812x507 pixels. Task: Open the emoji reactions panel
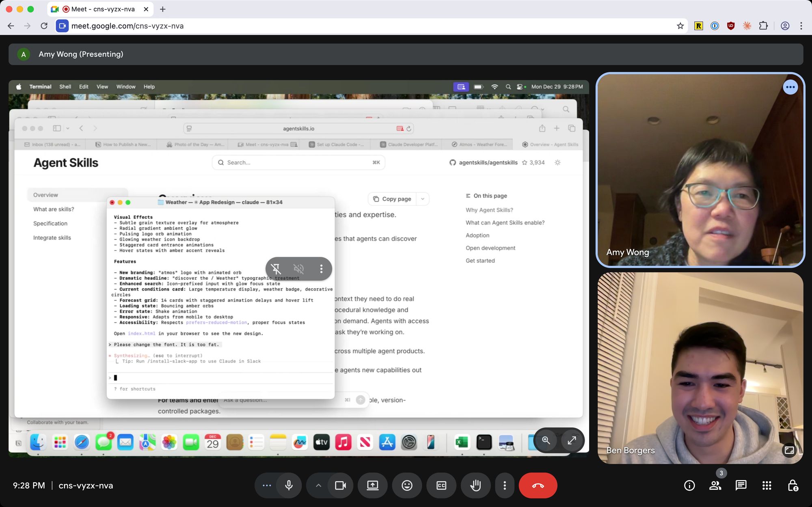coord(407,485)
